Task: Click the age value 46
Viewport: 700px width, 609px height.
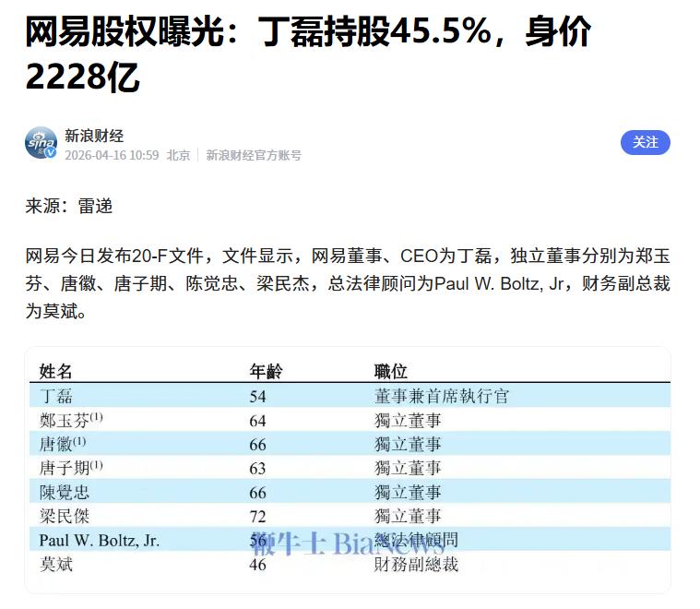Action: tap(257, 565)
